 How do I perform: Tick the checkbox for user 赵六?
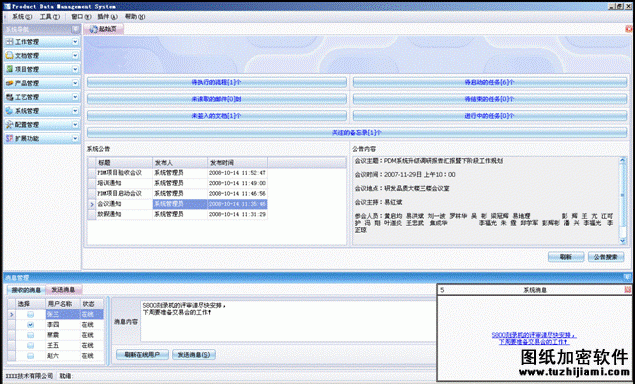pyautogui.click(x=30, y=356)
